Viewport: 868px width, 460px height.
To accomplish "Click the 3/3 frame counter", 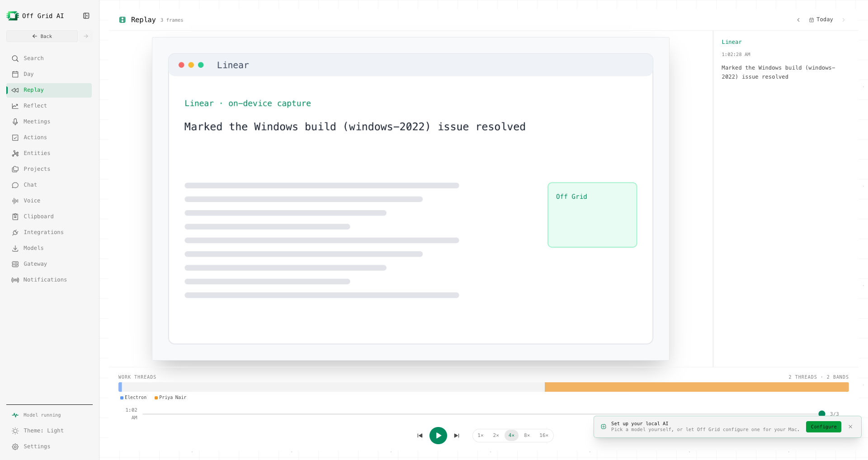I will pyautogui.click(x=835, y=414).
